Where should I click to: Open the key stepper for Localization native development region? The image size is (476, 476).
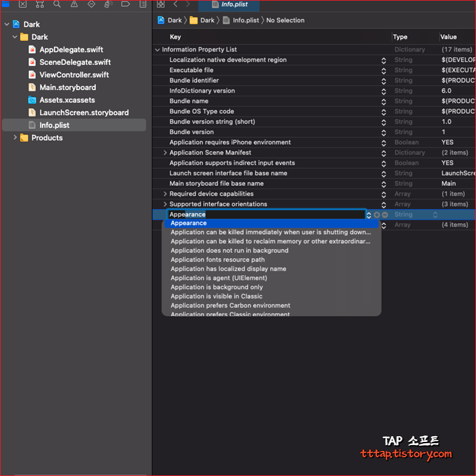[384, 60]
